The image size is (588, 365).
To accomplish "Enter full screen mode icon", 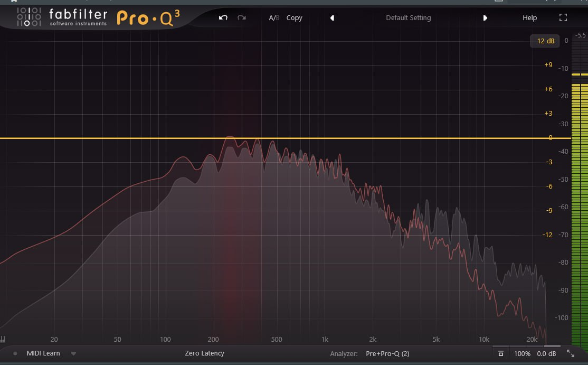I will [563, 17].
